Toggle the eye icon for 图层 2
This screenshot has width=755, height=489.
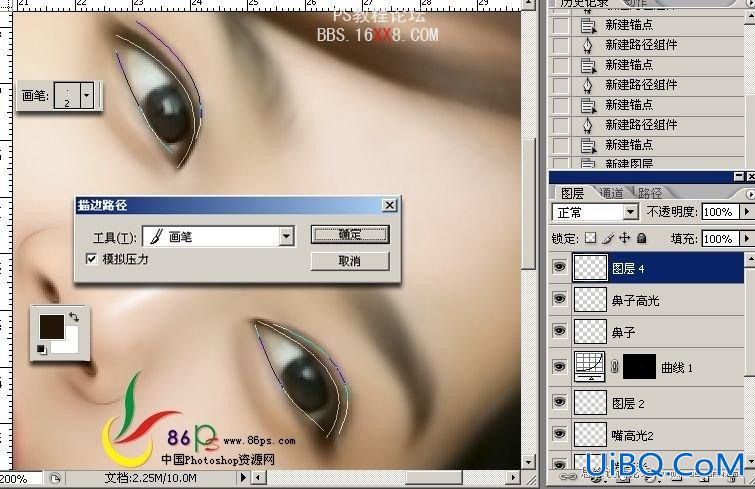(560, 401)
